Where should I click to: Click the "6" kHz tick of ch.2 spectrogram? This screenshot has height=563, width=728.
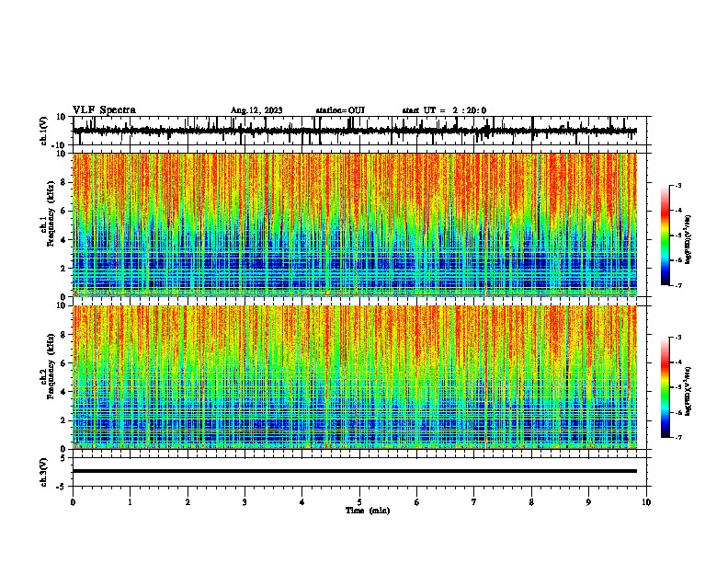point(63,363)
